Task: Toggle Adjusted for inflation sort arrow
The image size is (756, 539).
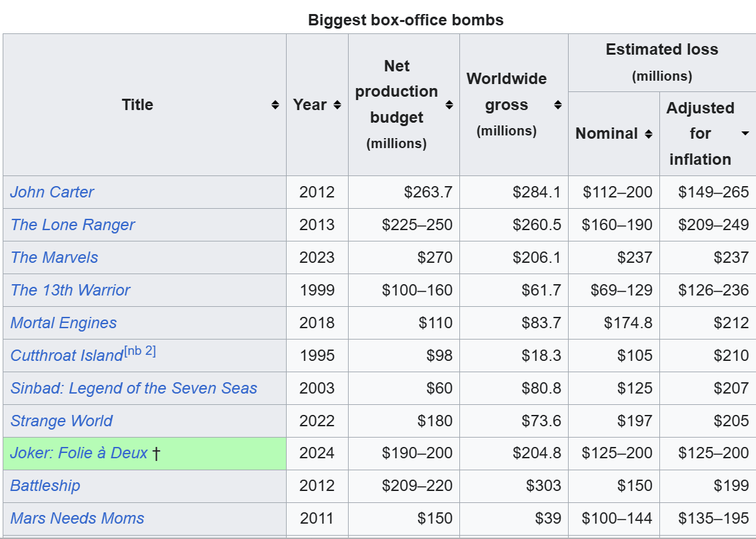Action: pos(745,133)
